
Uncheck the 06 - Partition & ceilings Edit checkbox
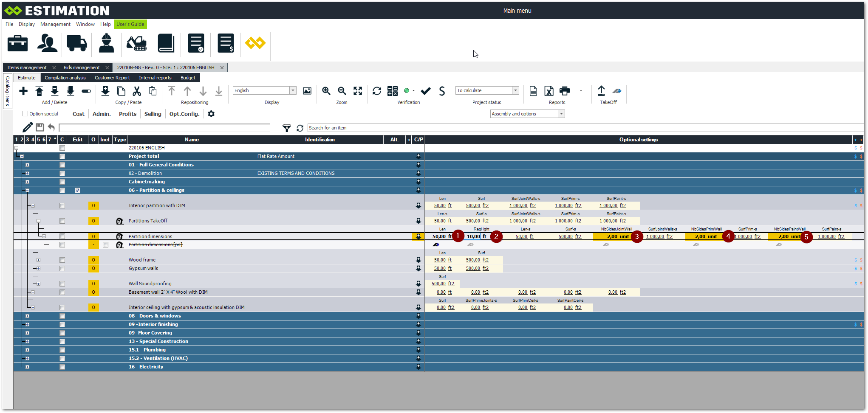click(x=77, y=191)
